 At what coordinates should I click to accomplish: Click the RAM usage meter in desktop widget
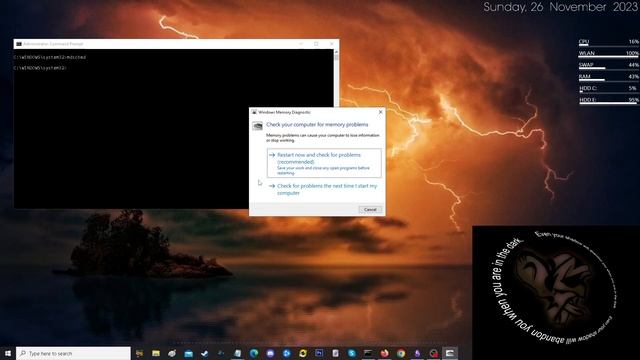pyautogui.click(x=609, y=77)
